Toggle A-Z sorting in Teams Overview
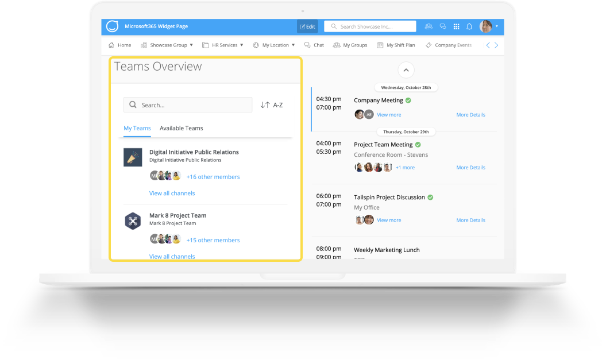Image resolution: width=606 pixels, height=364 pixels. click(271, 104)
